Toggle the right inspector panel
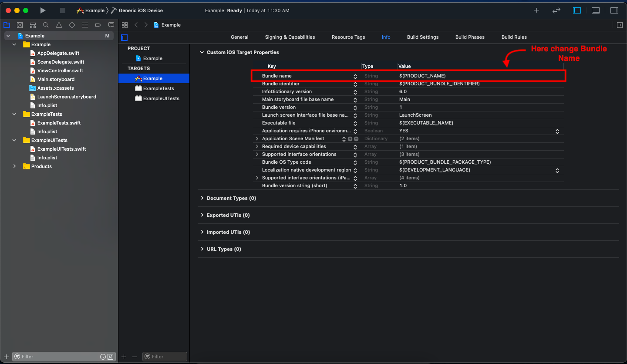Screen dimensions: 627x364 614,10
